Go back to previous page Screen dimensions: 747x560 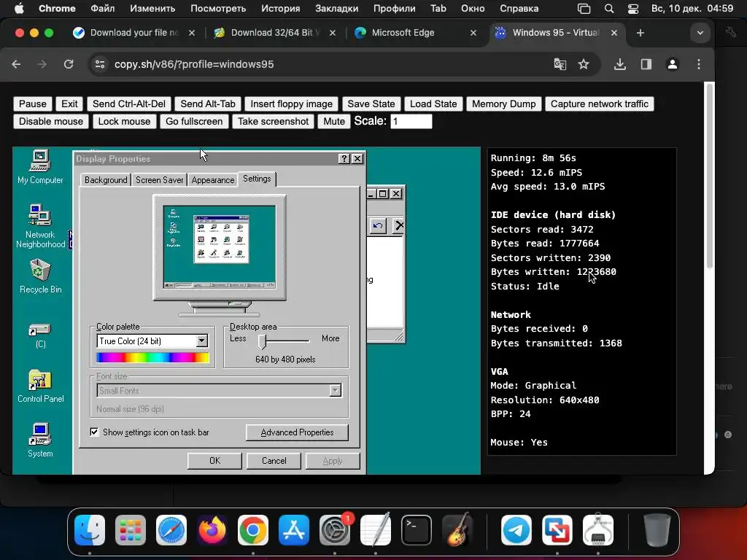[x=16, y=64]
